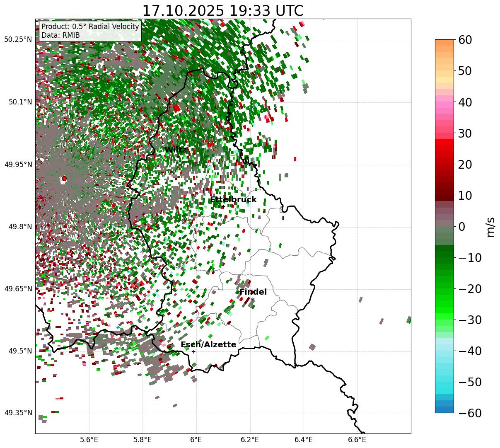Screen dimensions: 500x448
Task: Click the 6.4°E longitude tick label
Action: [x=304, y=440]
